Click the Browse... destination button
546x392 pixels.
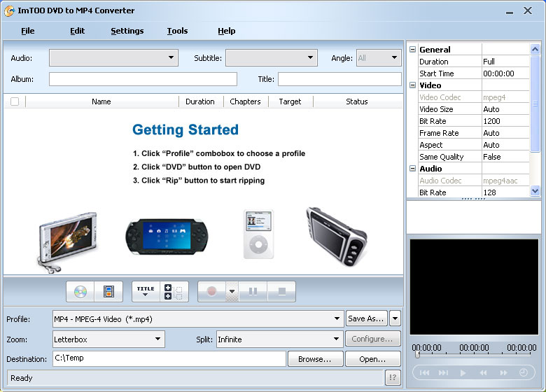(315, 359)
